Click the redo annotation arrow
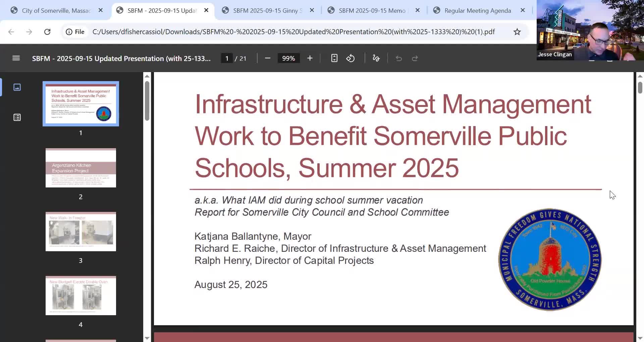The image size is (644, 342). tap(415, 58)
